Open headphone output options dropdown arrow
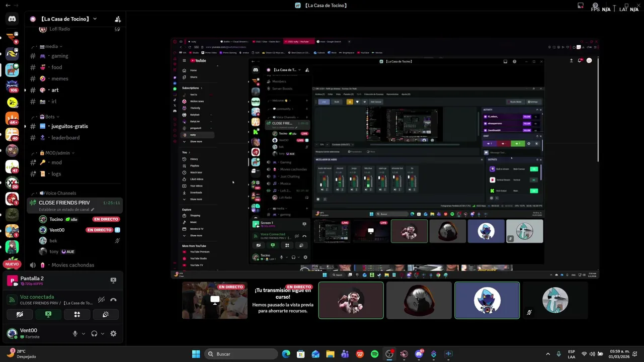Image resolution: width=644 pixels, height=362 pixels. [103, 333]
